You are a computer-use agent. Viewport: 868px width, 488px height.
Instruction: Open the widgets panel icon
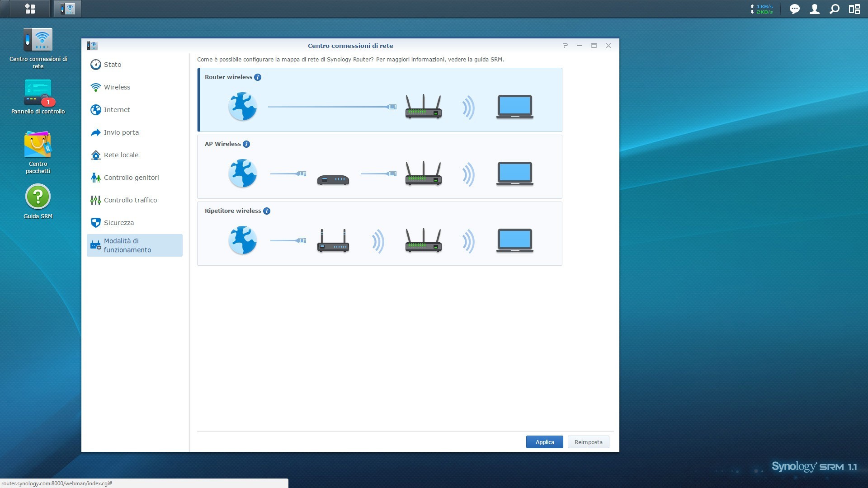[x=854, y=9]
